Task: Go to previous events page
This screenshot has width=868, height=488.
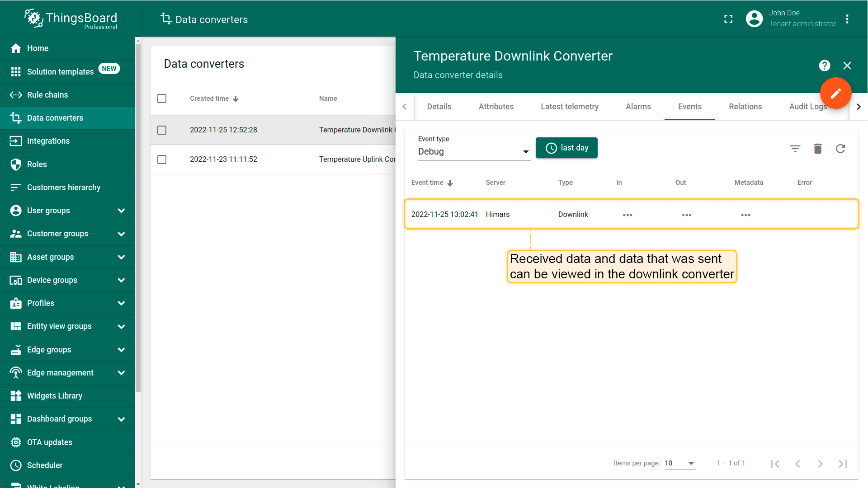Action: (797, 464)
